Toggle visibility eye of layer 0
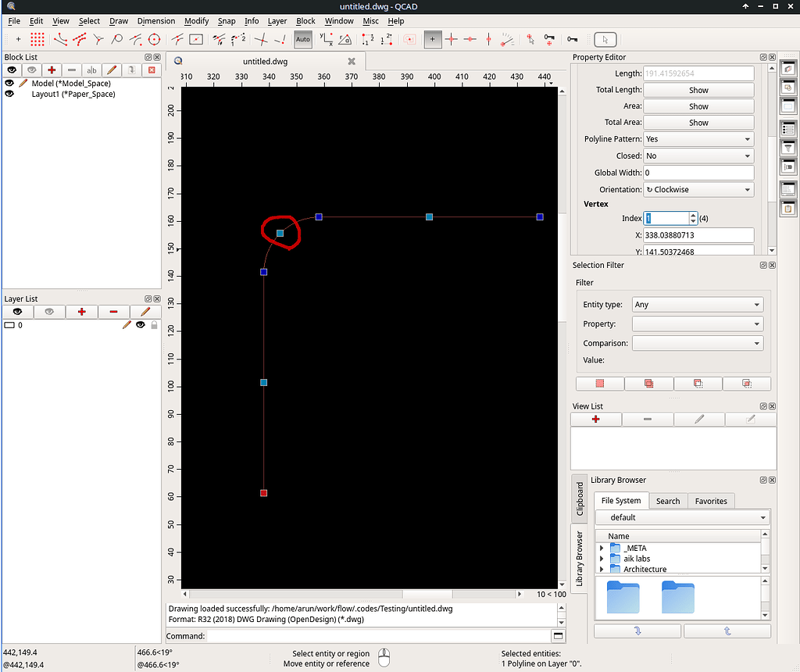The image size is (800, 672). tap(141, 325)
